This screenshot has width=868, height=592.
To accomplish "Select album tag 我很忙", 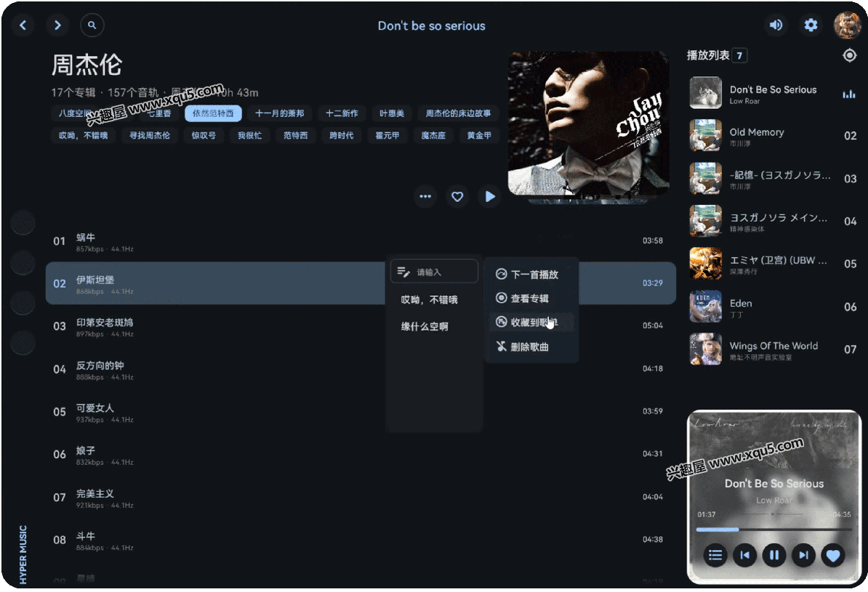I will [x=249, y=136].
